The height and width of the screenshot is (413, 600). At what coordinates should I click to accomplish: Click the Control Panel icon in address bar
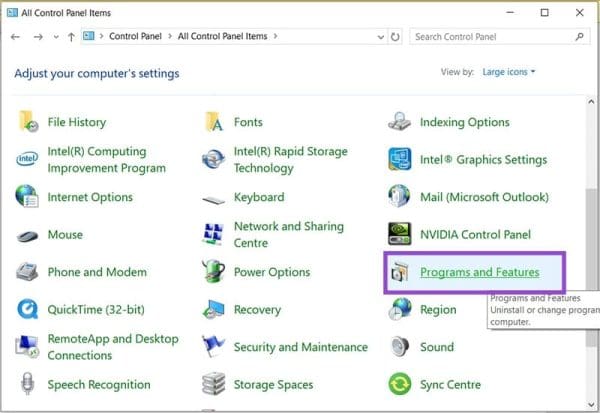pos(89,36)
